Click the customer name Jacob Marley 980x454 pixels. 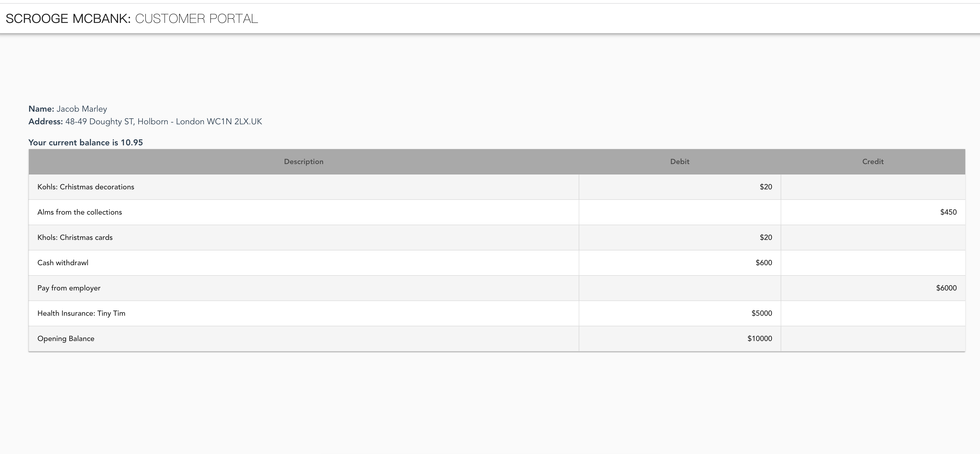(x=81, y=109)
